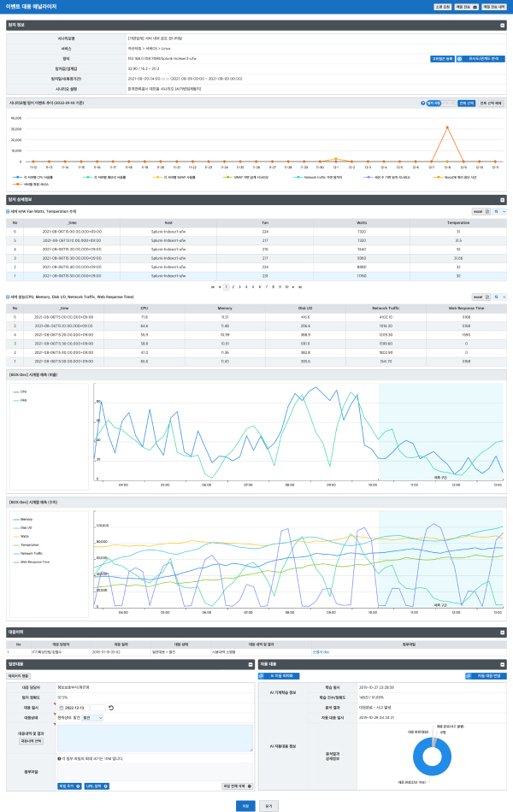Click the row count selector icon above Fan table
The height and width of the screenshot is (812, 513).
click(495, 210)
